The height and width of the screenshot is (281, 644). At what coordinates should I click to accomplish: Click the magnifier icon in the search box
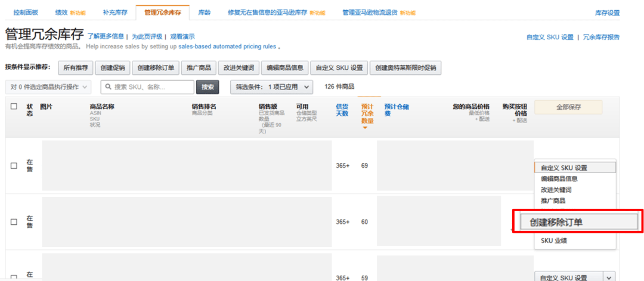109,87
